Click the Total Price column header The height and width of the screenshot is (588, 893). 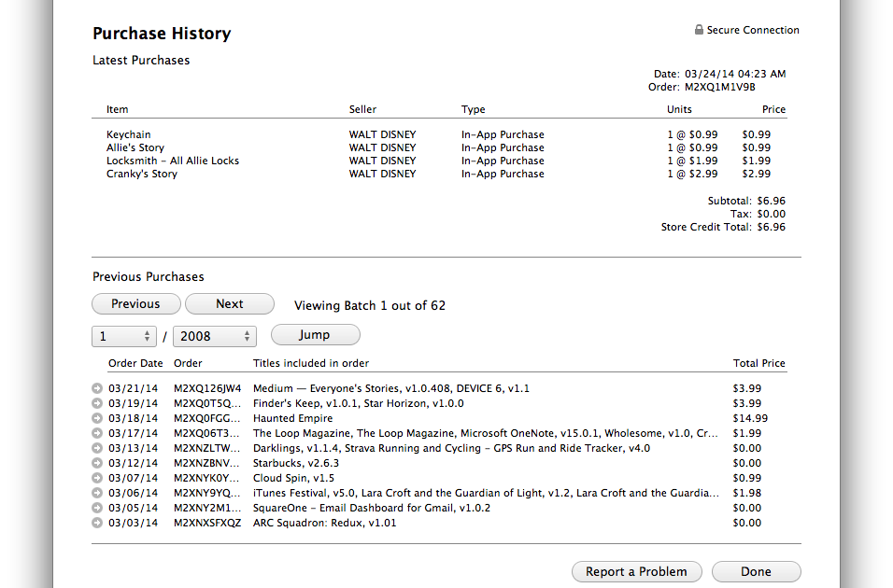click(x=759, y=363)
